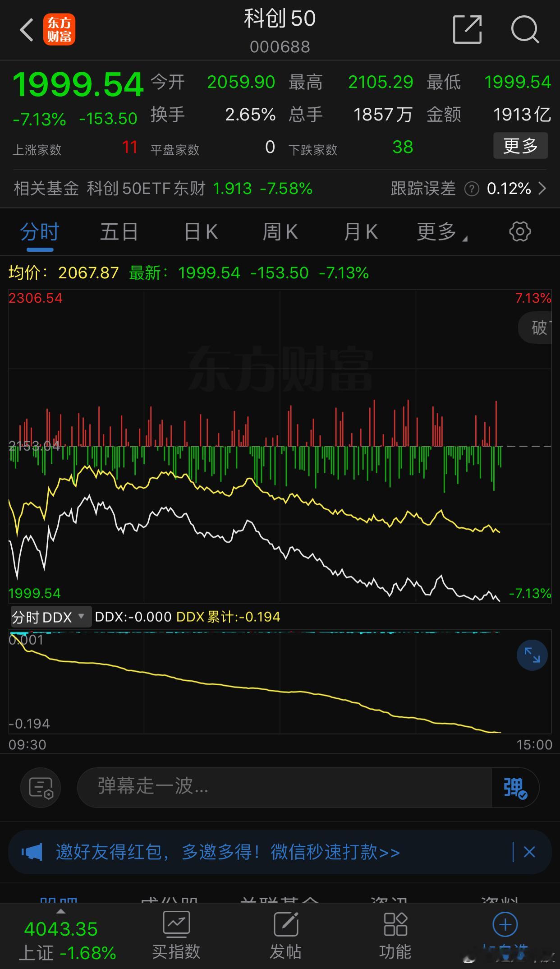Toggle the 弹 danmaku switch
This screenshot has width=560, height=969.
[515, 788]
